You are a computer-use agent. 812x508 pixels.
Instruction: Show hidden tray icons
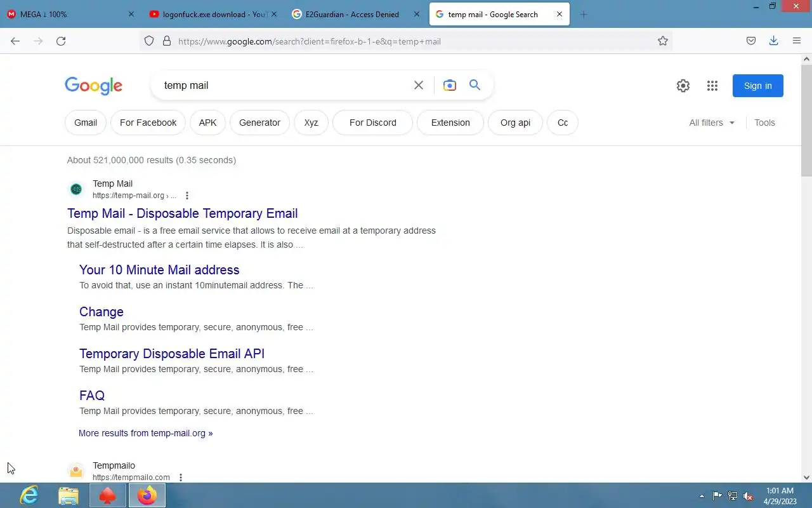[702, 496]
